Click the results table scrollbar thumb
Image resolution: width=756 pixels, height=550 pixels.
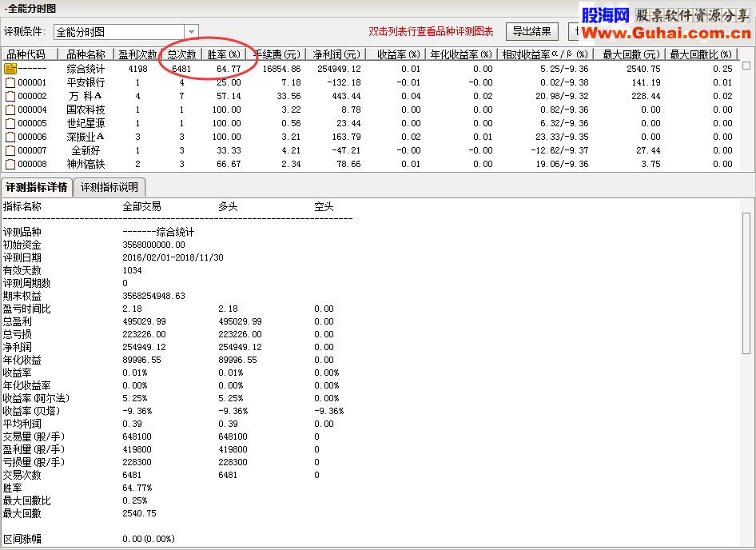pos(746,65)
